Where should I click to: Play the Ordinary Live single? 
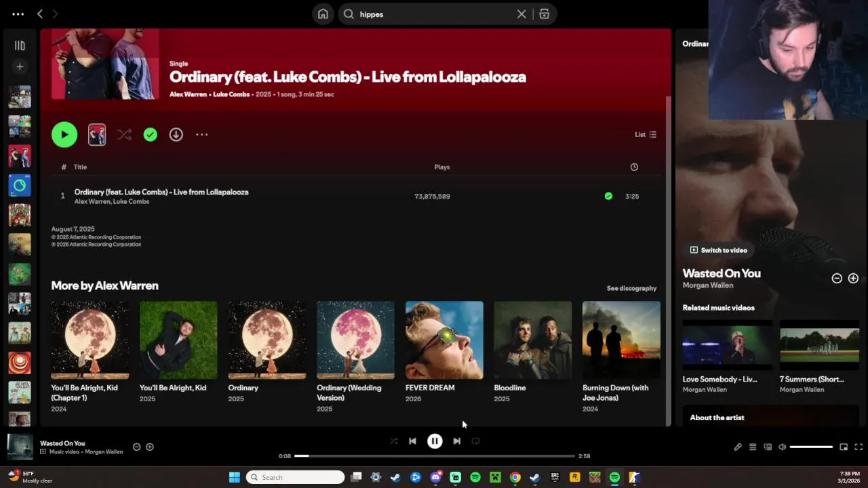pos(64,134)
